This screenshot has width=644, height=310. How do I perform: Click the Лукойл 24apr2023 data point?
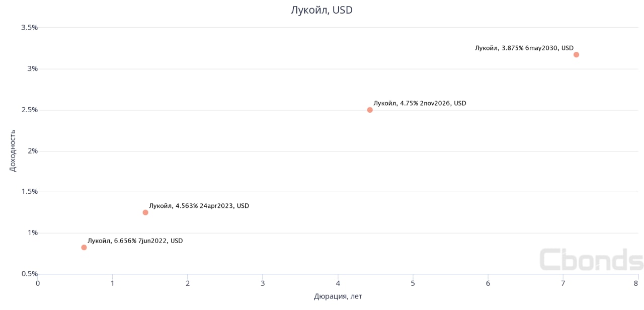pyautogui.click(x=145, y=212)
